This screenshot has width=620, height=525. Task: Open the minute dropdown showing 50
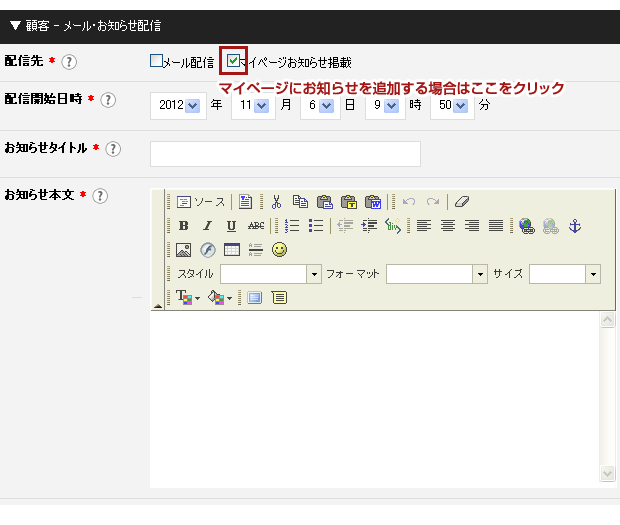coord(452,106)
